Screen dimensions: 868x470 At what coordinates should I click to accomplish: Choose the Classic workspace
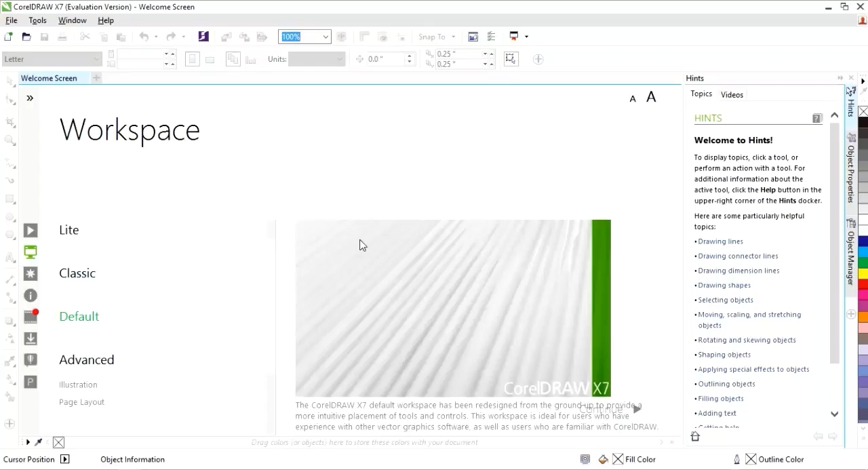tap(77, 273)
